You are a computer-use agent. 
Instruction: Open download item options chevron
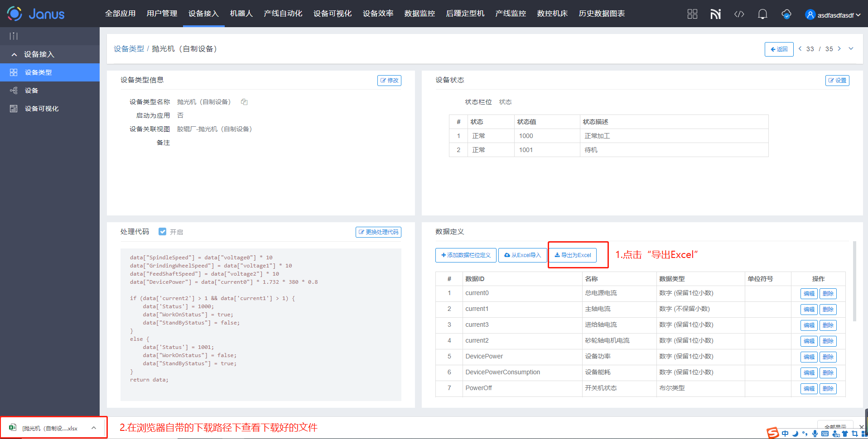[94, 428]
